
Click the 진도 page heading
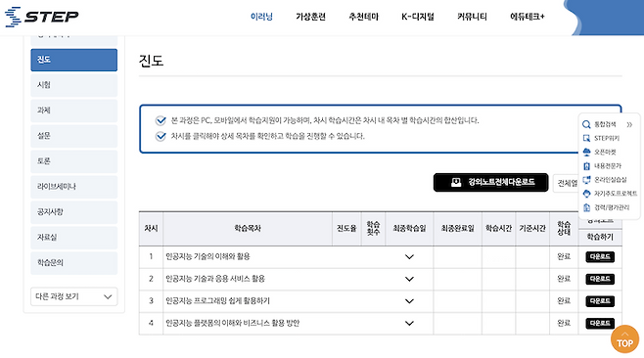click(151, 61)
